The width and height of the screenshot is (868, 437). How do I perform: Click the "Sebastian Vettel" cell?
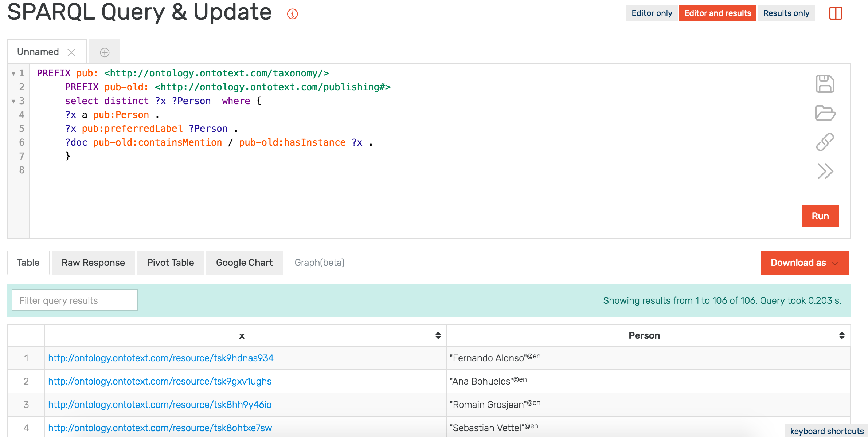[x=648, y=427]
